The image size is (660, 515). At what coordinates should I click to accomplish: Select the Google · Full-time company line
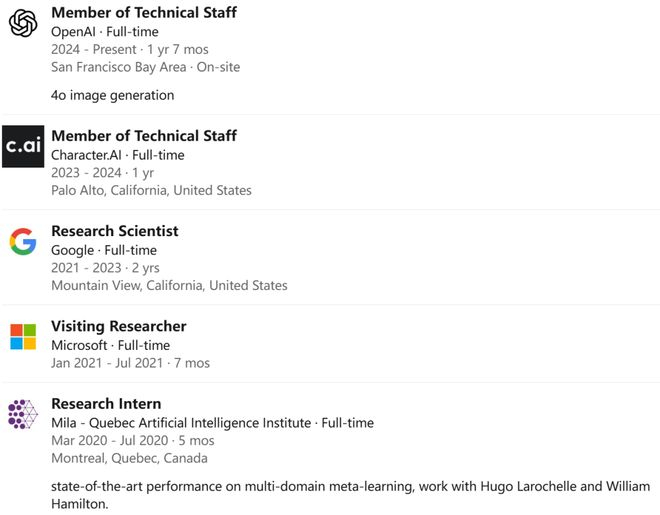click(x=104, y=250)
